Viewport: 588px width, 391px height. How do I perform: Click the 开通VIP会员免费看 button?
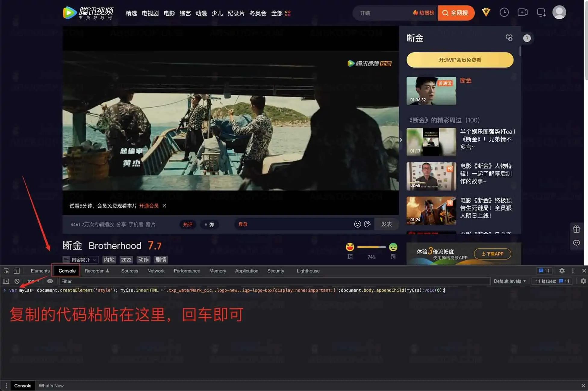460,60
